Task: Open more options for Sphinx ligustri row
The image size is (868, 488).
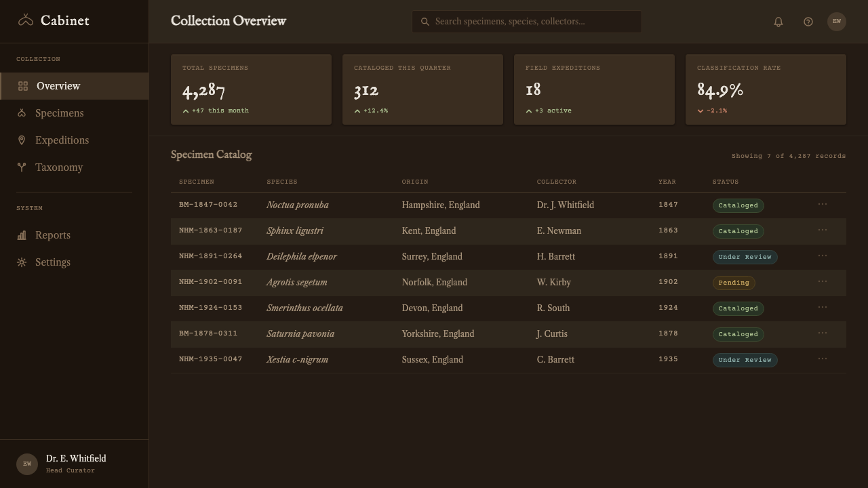Action: pos(823,230)
